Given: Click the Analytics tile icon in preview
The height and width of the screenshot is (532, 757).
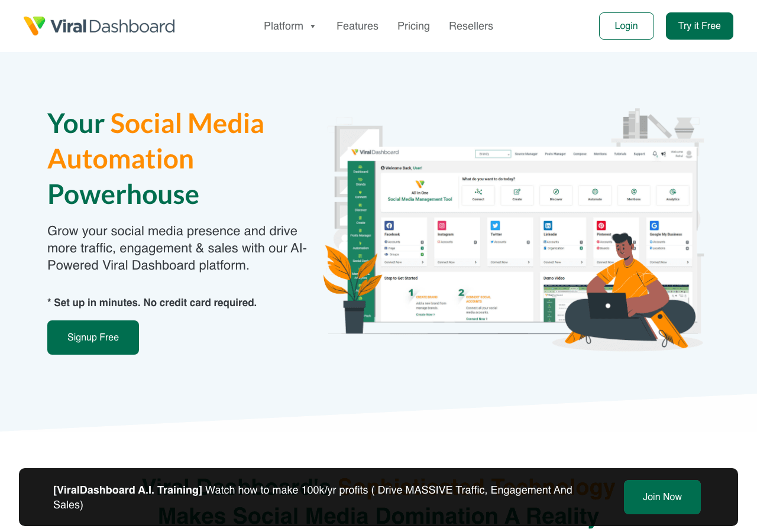Looking at the screenshot, I should (x=672, y=192).
